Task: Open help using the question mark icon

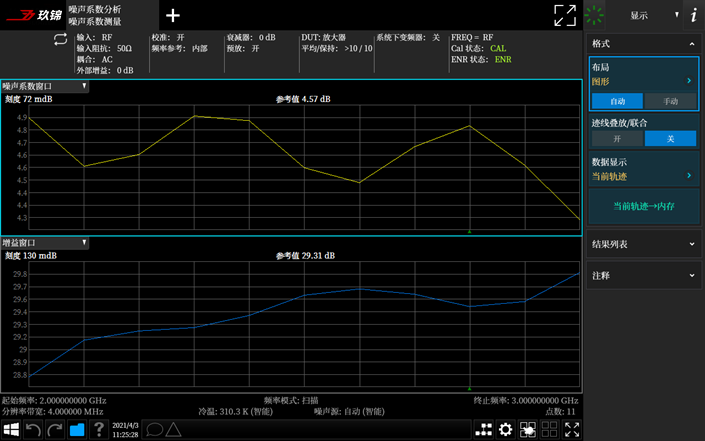Action: click(99, 430)
